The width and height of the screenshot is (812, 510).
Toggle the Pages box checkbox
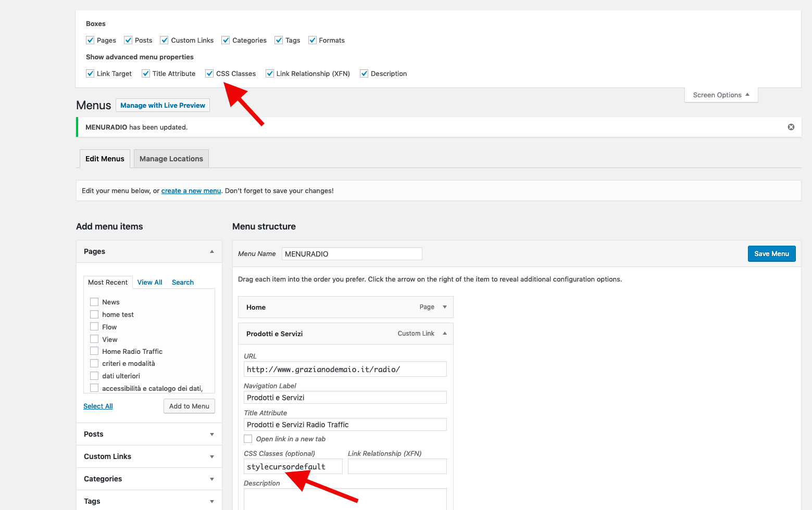(90, 40)
